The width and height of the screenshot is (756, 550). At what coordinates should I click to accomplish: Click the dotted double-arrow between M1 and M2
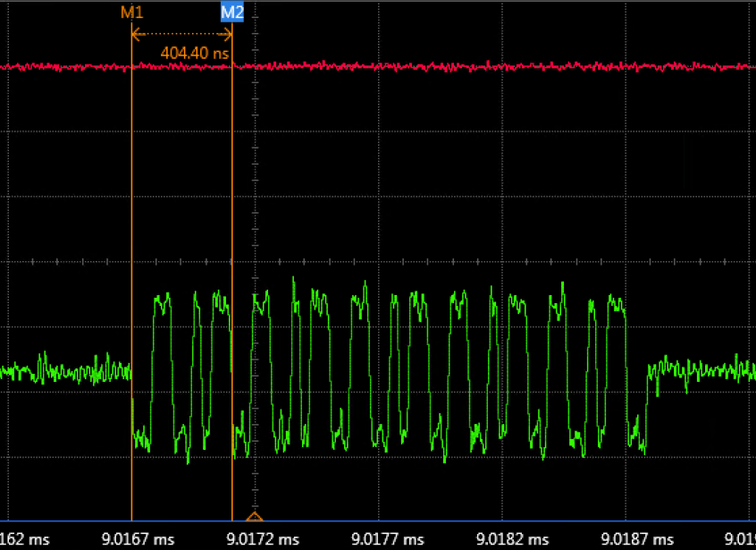pyautogui.click(x=181, y=35)
